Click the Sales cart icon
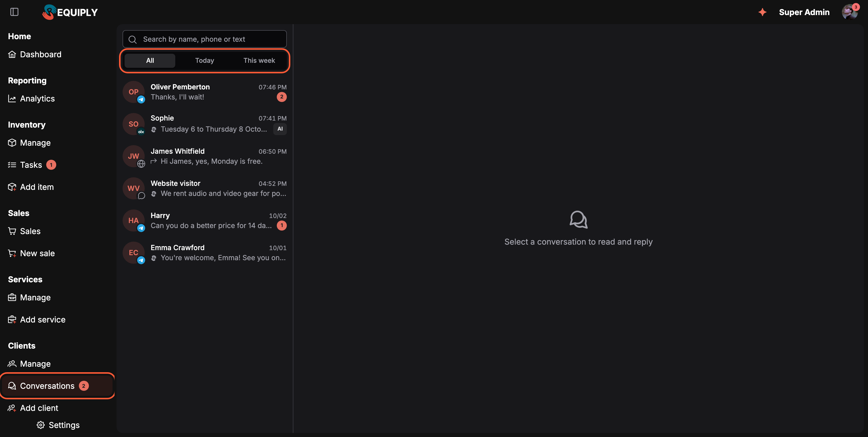 click(12, 231)
